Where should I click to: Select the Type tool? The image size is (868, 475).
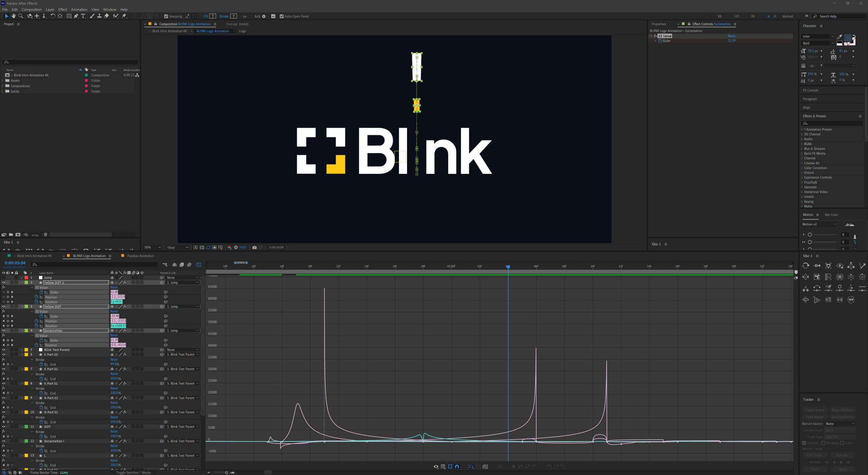83,16
